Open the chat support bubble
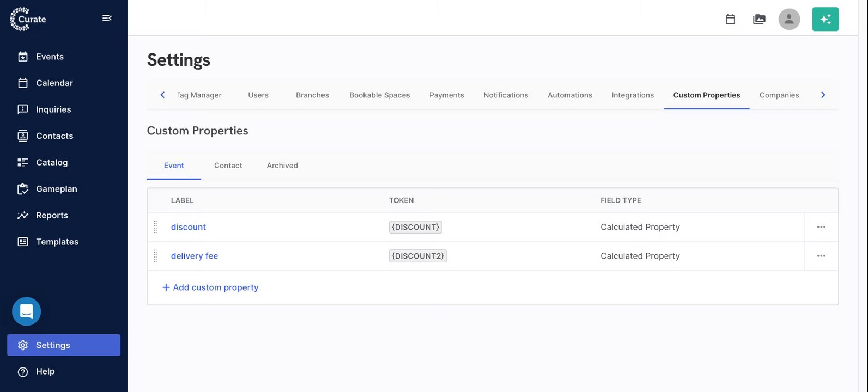 pos(27,311)
